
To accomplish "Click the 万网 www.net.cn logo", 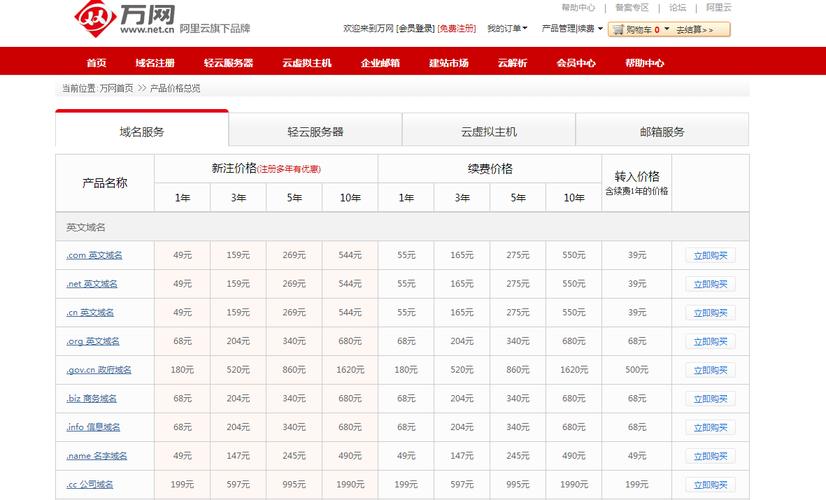I will (x=124, y=19).
